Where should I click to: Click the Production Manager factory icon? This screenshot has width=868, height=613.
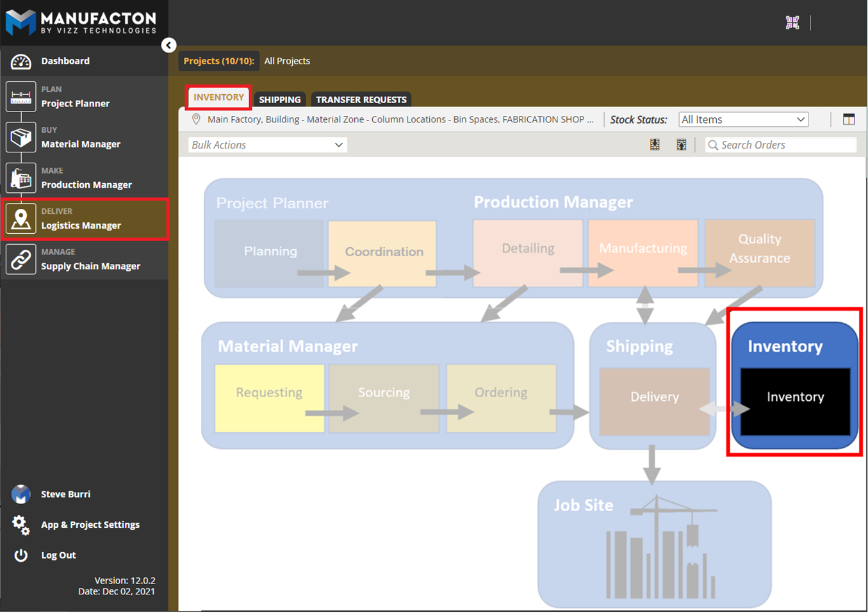[x=20, y=179]
